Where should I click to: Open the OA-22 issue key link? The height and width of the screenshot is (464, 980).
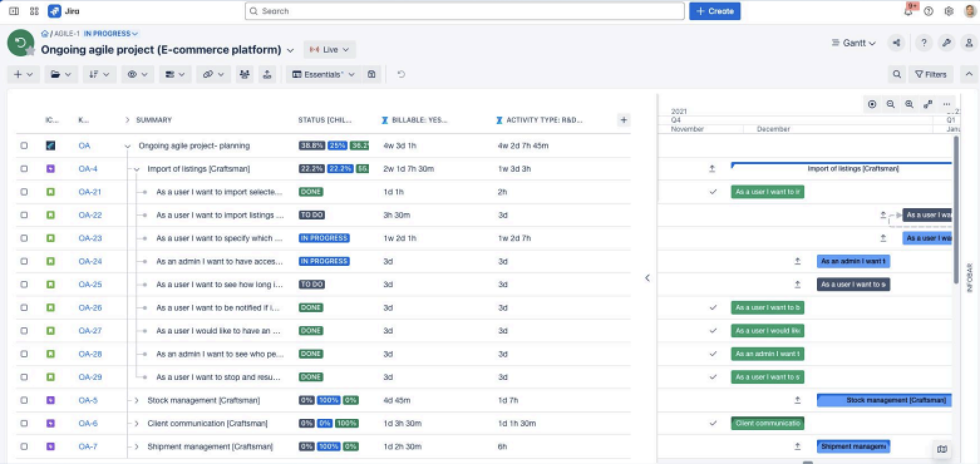tap(90, 215)
